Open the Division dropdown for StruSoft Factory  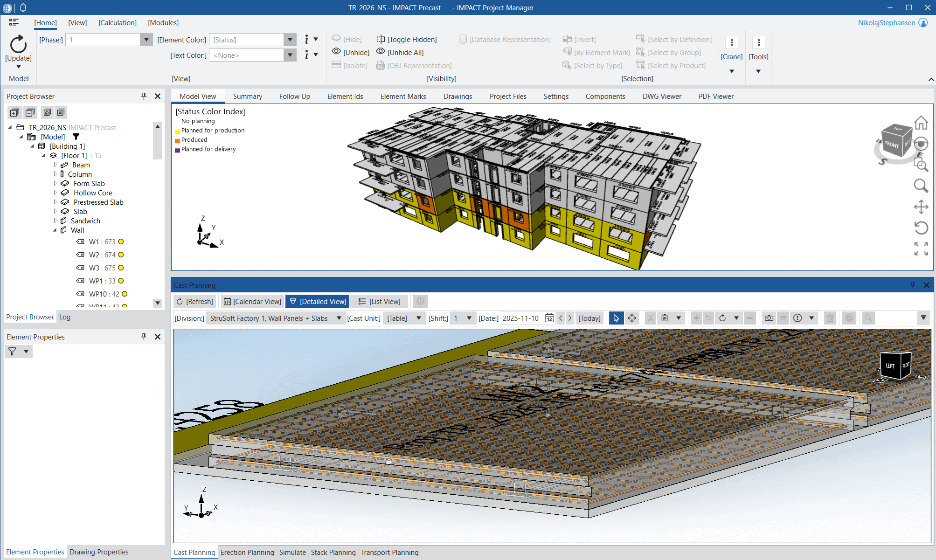coord(339,318)
